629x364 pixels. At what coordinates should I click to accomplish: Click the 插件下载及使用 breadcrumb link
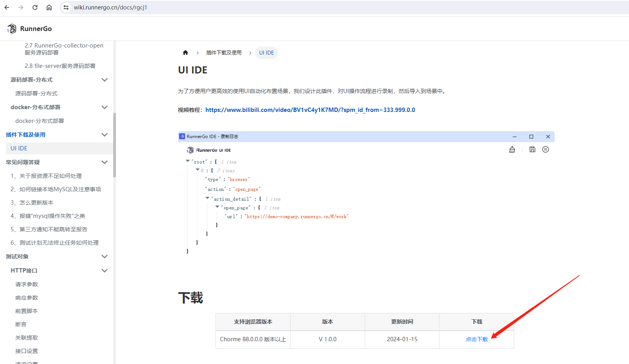click(224, 53)
